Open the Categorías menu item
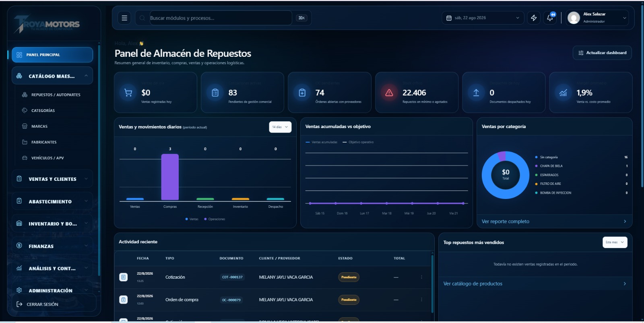Screen dimensions: 644x323 click(x=43, y=110)
